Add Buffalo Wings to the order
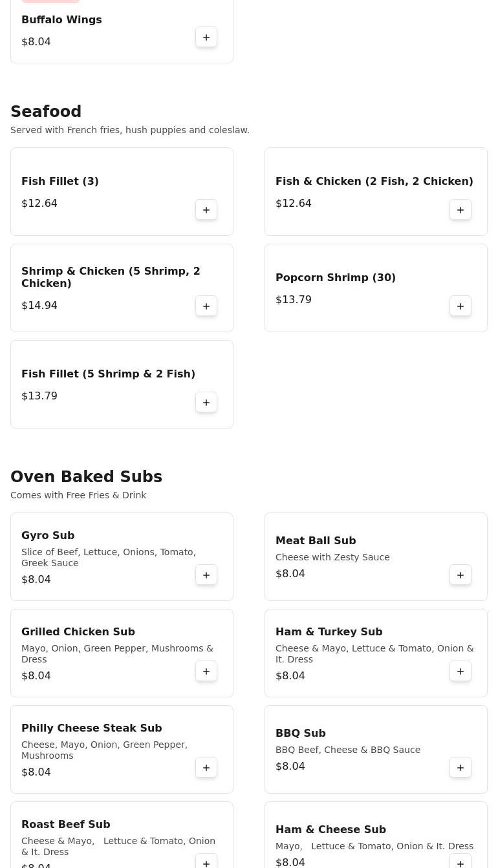This screenshot has width=498, height=868. [x=206, y=37]
